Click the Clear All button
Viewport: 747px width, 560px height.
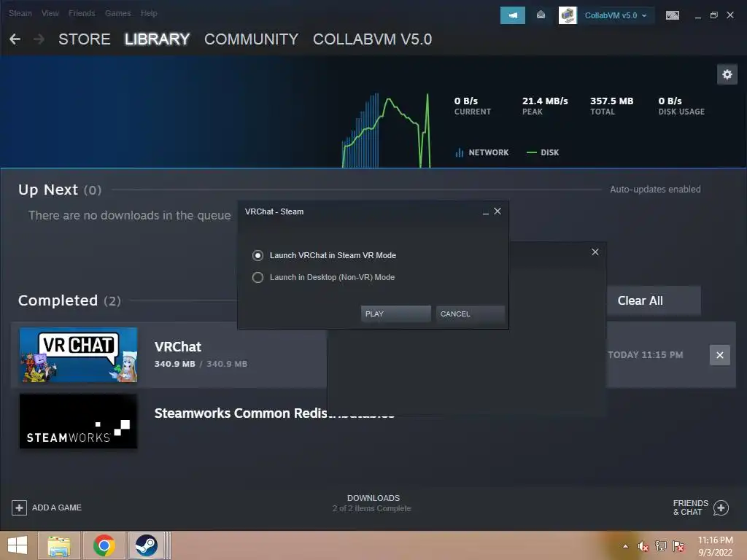(653, 300)
